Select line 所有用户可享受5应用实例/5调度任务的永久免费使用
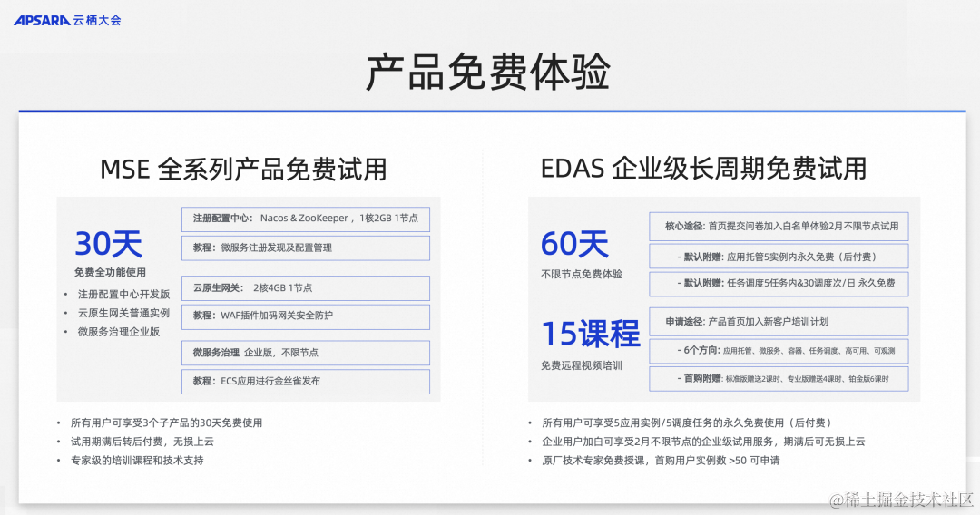980x515 pixels. coord(687,423)
